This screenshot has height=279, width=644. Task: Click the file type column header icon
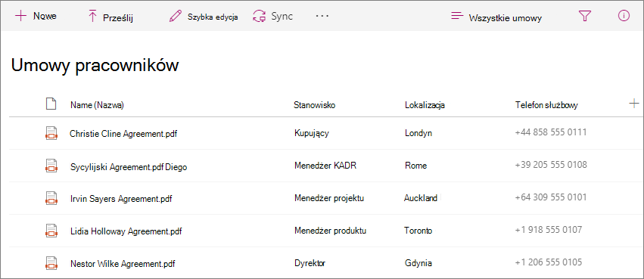51,104
